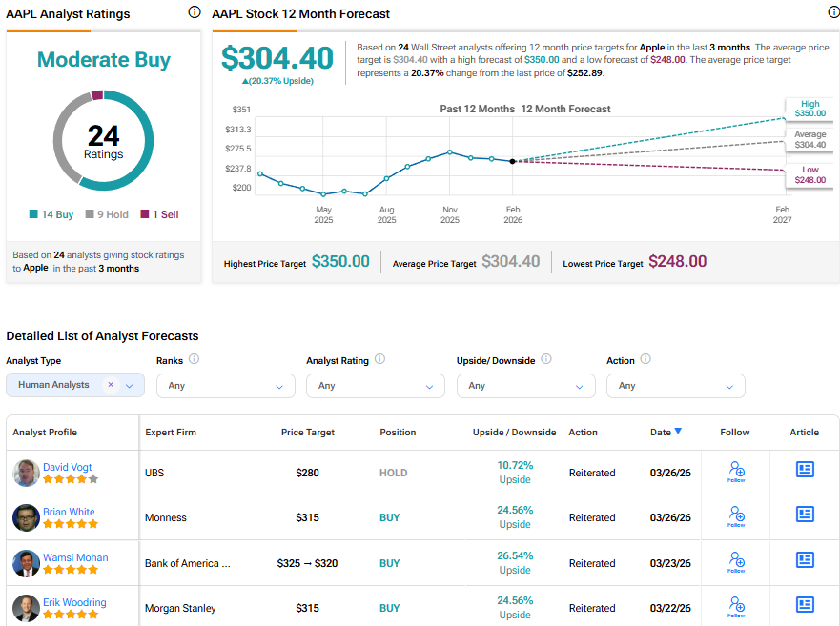Expand the Analyst Type dropdown
This screenshot has width=840, height=626.
(130, 386)
